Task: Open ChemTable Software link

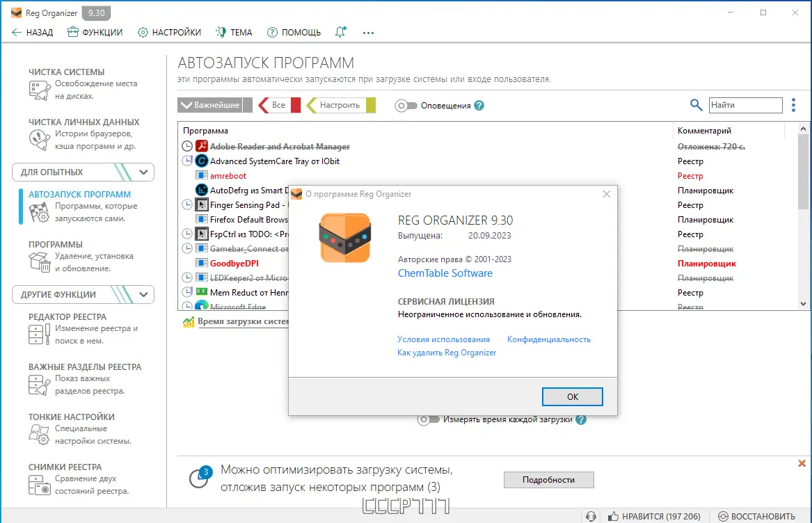Action: 445,273
